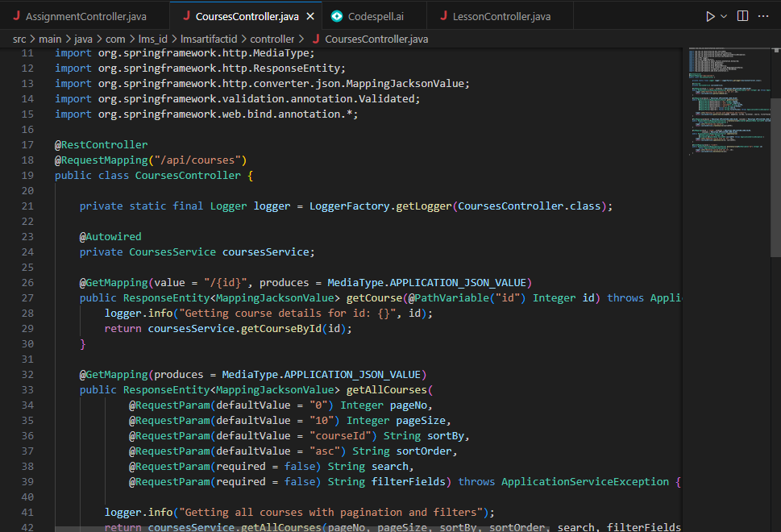Open the Split Editor icon
This screenshot has height=532, width=781.
(742, 15)
